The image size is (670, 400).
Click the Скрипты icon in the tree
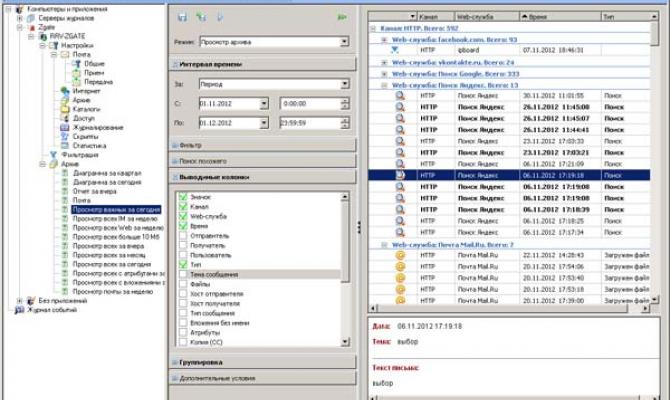65,136
